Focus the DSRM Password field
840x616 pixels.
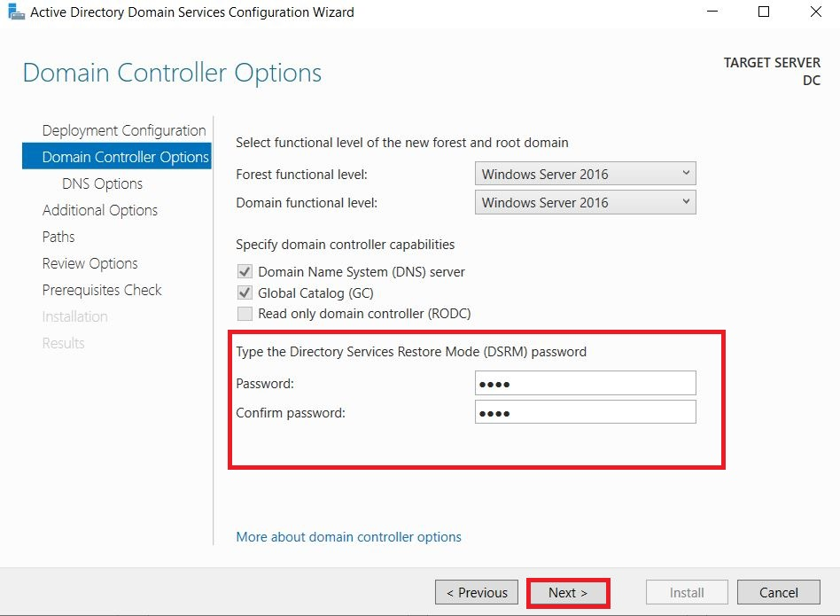(x=585, y=383)
